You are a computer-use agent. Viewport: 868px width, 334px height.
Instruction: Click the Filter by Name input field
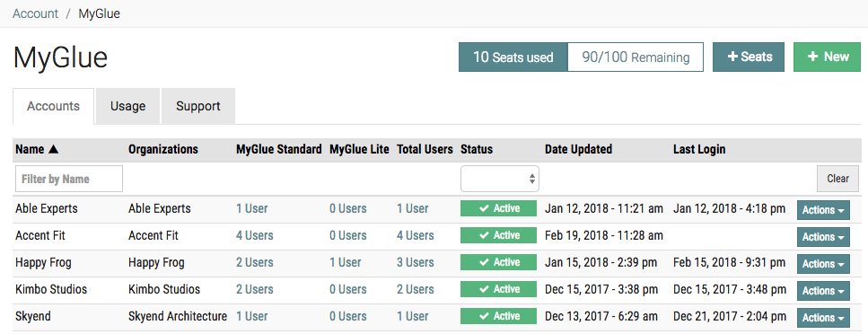69,179
